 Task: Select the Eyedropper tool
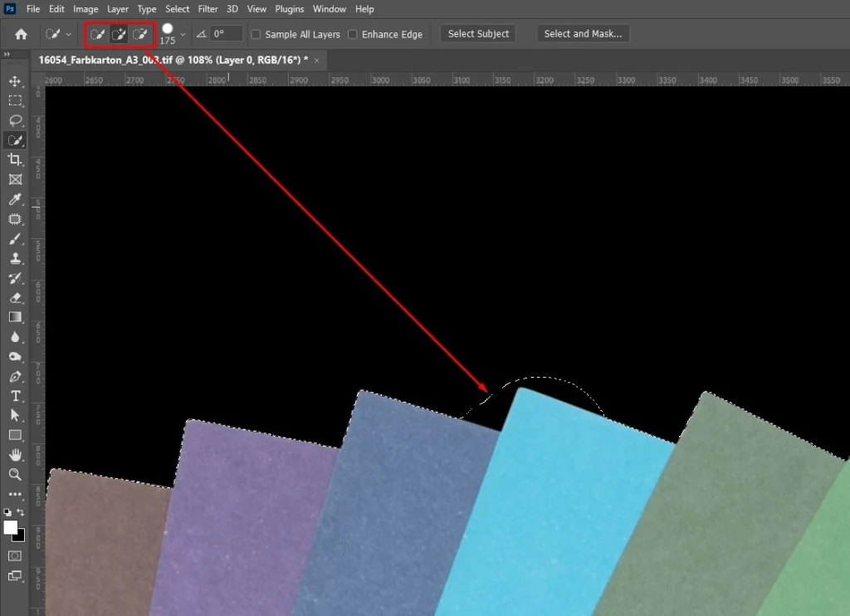[x=15, y=199]
